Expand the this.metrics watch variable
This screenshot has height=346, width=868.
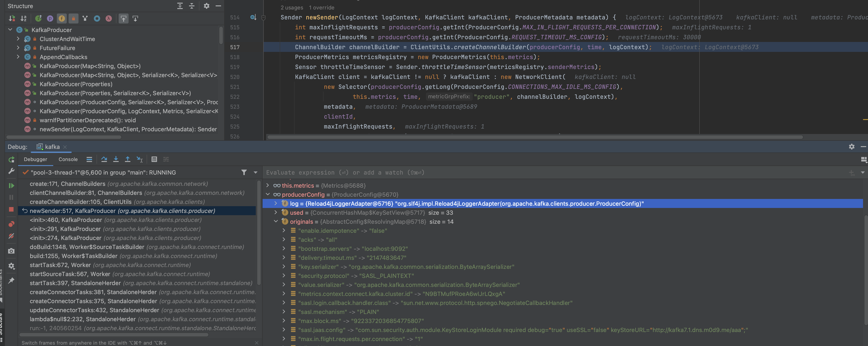click(268, 185)
